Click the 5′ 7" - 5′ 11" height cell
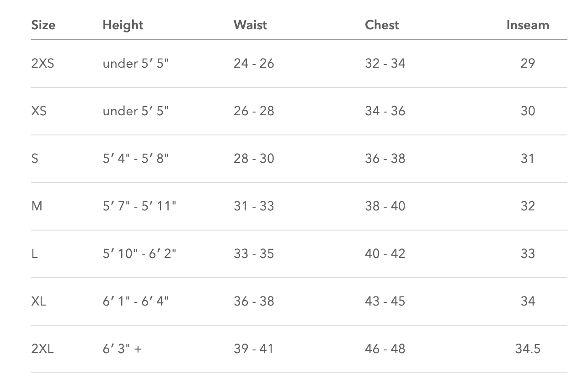The width and height of the screenshot is (588, 376). pyautogui.click(x=139, y=206)
